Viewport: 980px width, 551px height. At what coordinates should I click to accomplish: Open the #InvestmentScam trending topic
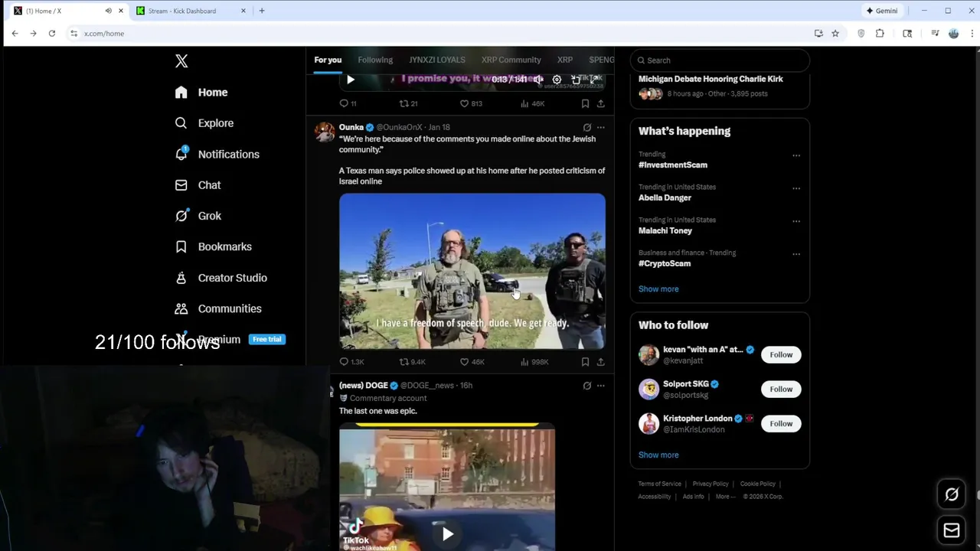click(x=673, y=165)
